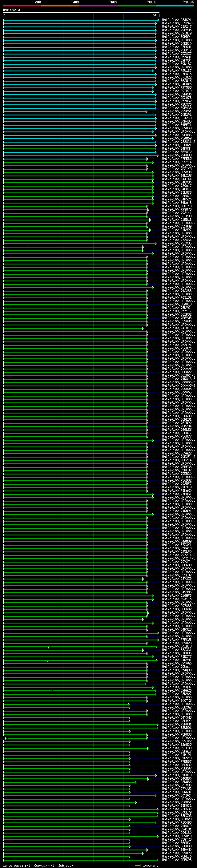197x868 pixels.
Task: Click hit label UniRef100_A9TRZ9
Action: tap(176, 91)
